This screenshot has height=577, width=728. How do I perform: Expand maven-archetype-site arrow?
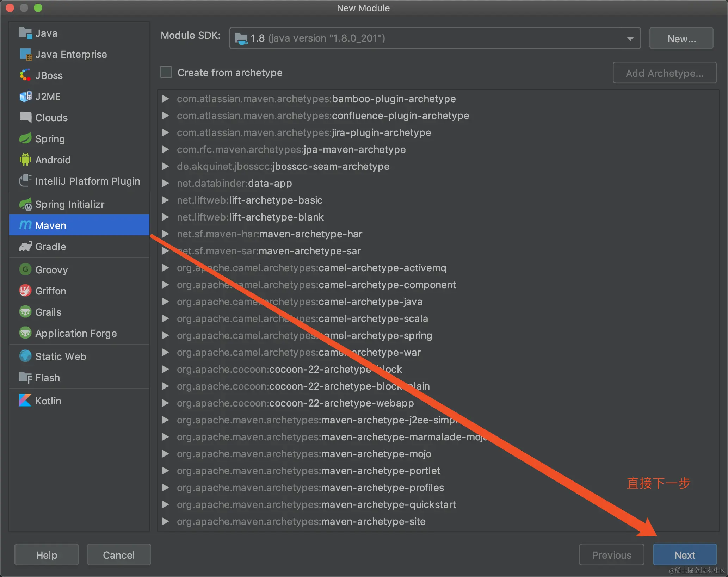click(x=165, y=521)
